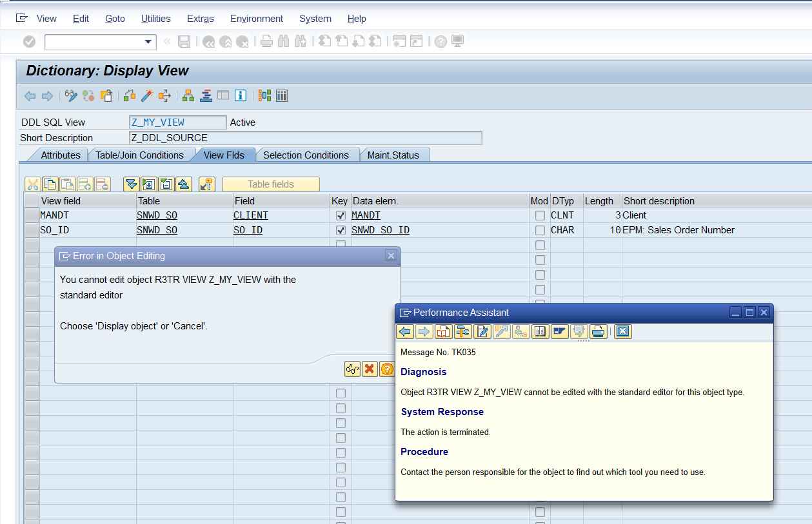Select the SO_ID row using its row selector
This screenshot has width=812, height=524.
(32, 230)
